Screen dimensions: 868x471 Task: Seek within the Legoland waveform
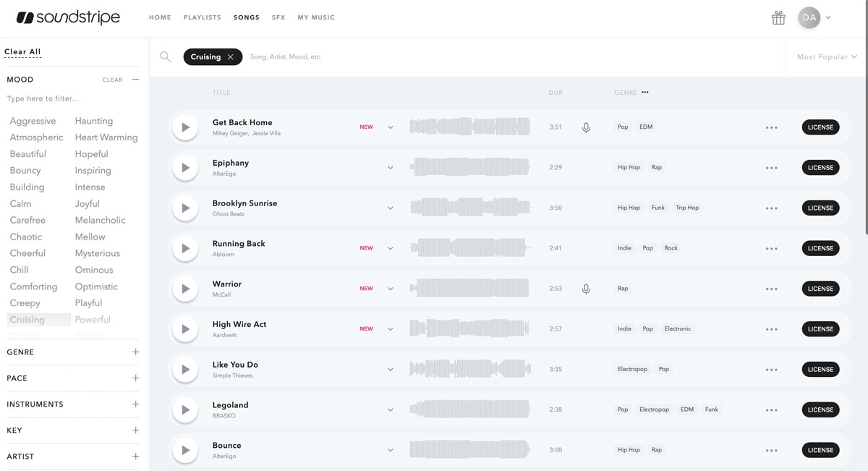click(x=470, y=410)
